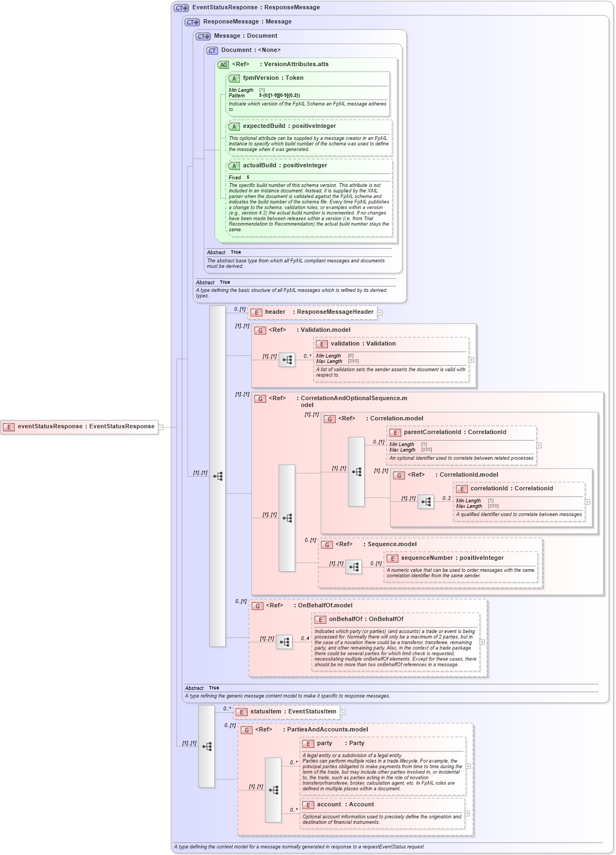Select the AG icon for VersionAttributes.atts
Viewport: 616px width, 855px height.
[x=223, y=65]
